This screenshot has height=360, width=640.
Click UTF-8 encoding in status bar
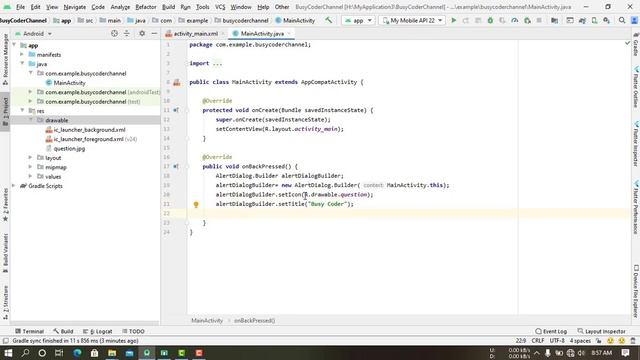(x=557, y=340)
